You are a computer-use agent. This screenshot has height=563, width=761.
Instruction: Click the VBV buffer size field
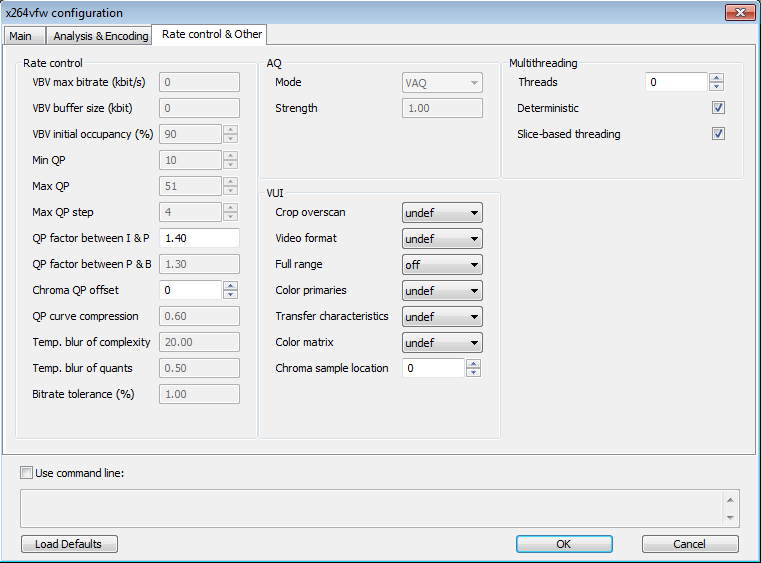coord(199,108)
